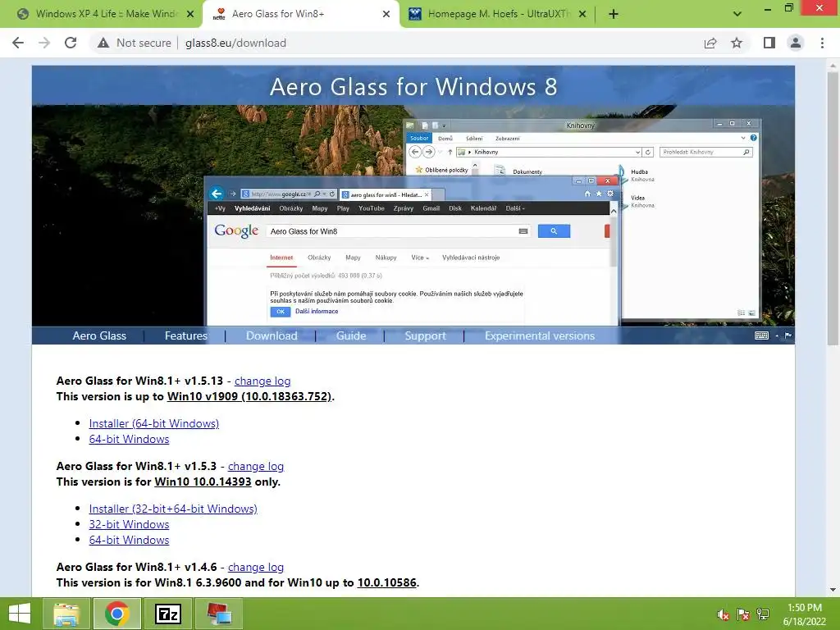Open the 10.0.10586 build link
The width and height of the screenshot is (840, 630).
[387, 582]
